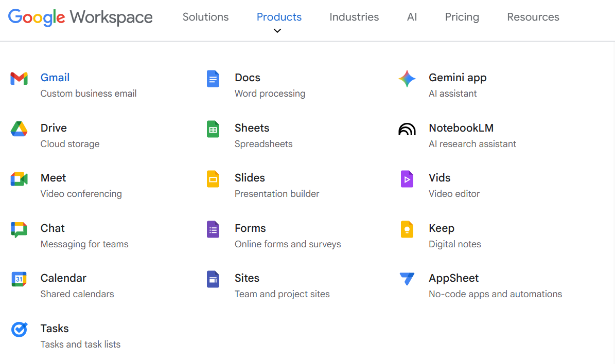Open the Vids product link
Screen dimensions: 615x364
click(x=440, y=178)
